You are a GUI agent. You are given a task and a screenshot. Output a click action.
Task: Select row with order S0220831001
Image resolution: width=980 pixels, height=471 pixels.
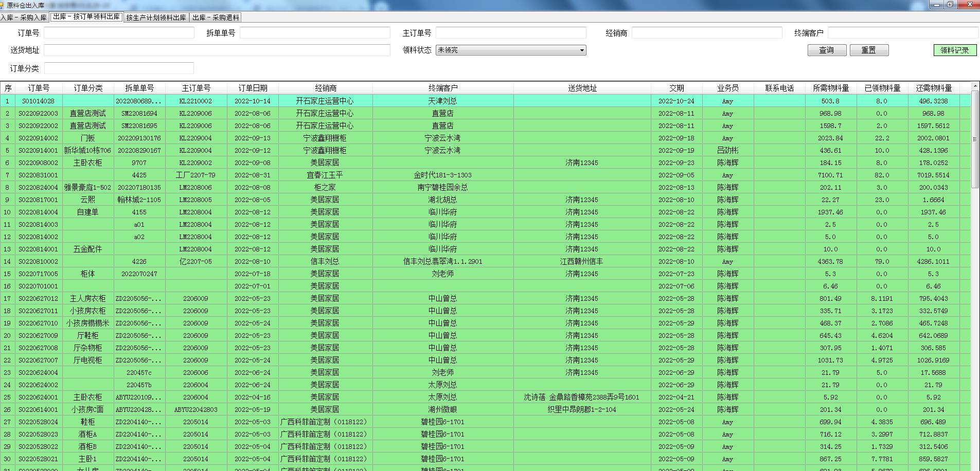pyautogui.click(x=39, y=175)
